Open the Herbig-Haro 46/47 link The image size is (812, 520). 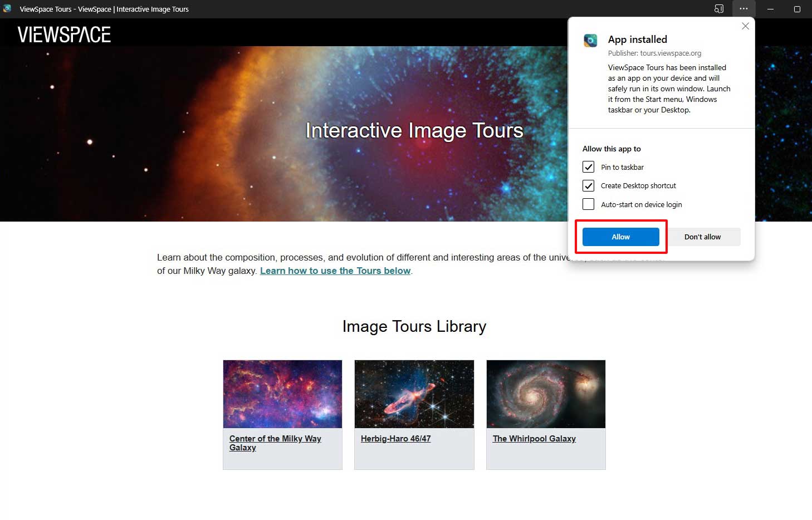click(395, 439)
